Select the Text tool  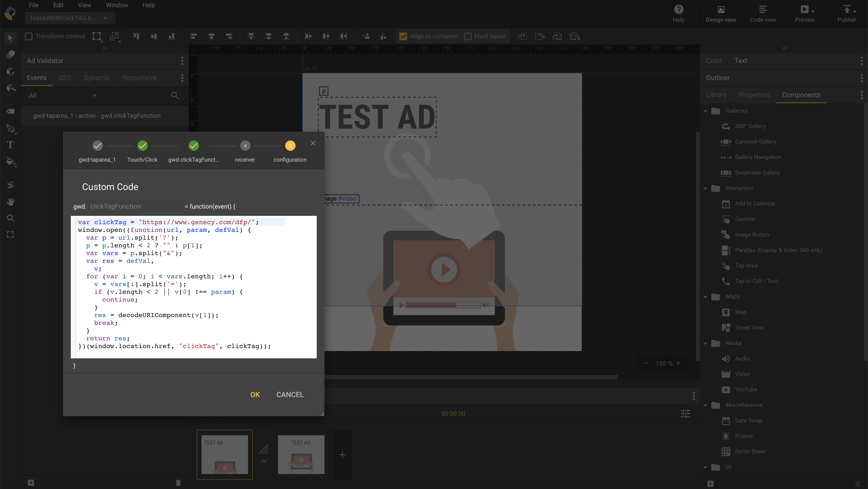pos(10,144)
